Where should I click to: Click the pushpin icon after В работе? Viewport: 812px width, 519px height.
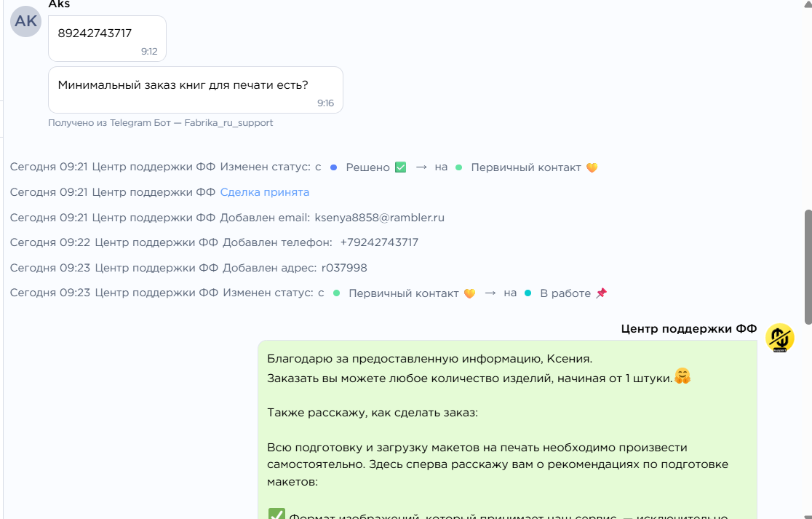(601, 293)
